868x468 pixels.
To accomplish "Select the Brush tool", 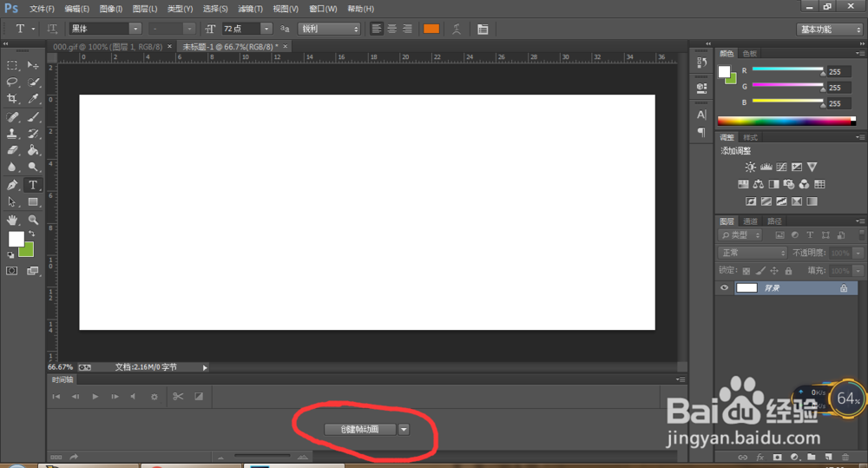I will [33, 117].
